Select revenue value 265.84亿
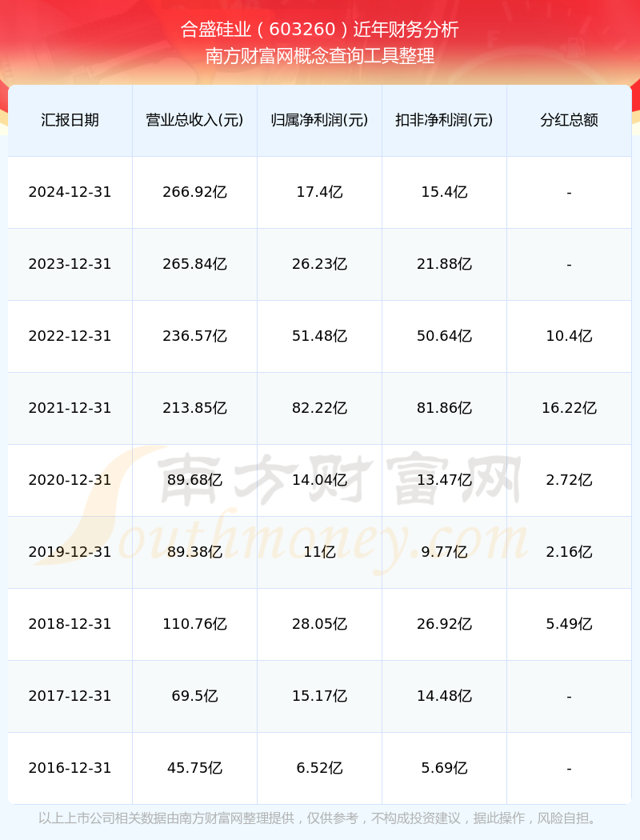This screenshot has width=640, height=840. click(195, 264)
